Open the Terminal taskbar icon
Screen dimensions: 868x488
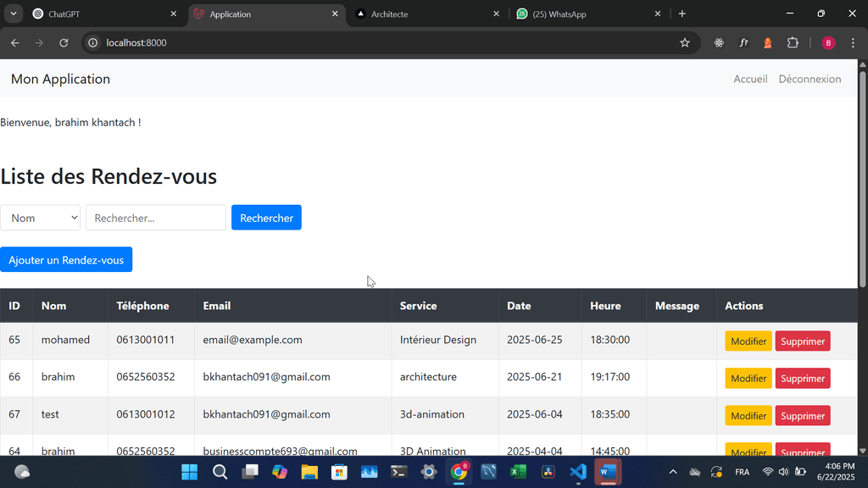pyautogui.click(x=399, y=472)
